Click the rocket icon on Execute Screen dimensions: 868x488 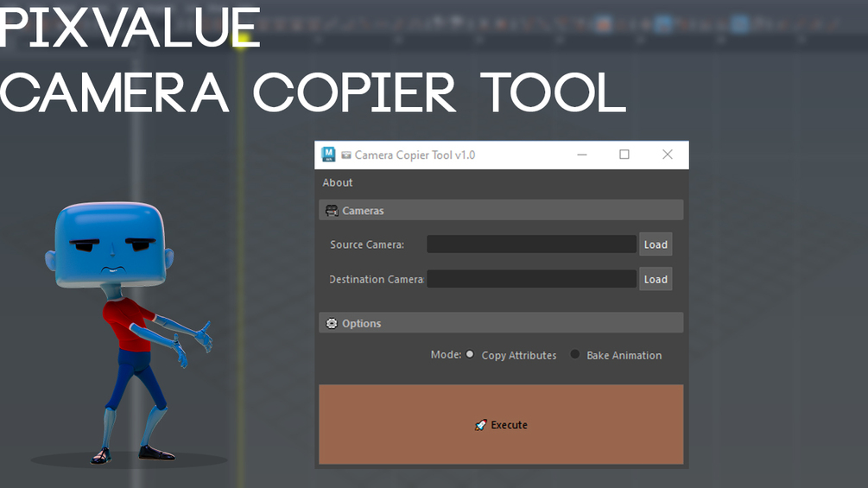[x=480, y=425]
